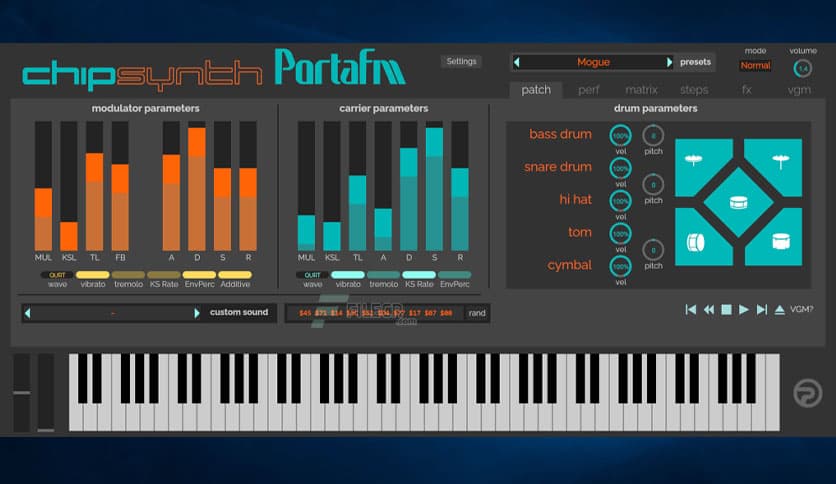Switch to the fx tab
The width and height of the screenshot is (836, 484).
pos(746,90)
